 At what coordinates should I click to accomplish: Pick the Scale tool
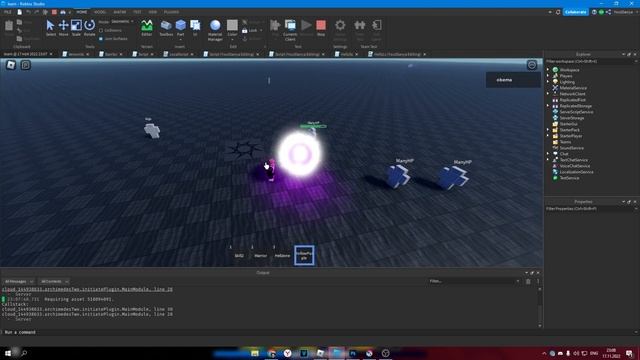[76, 28]
